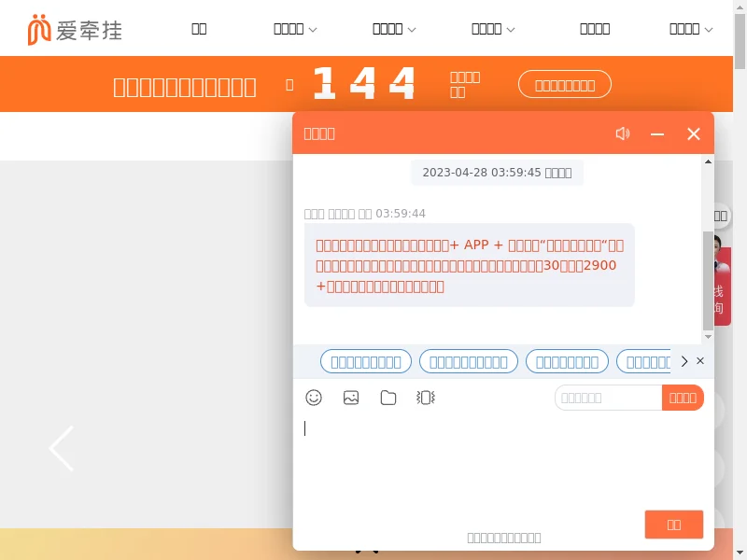The width and height of the screenshot is (747, 560).
Task: Click the small search field in the chat toolbar
Action: [x=609, y=398]
